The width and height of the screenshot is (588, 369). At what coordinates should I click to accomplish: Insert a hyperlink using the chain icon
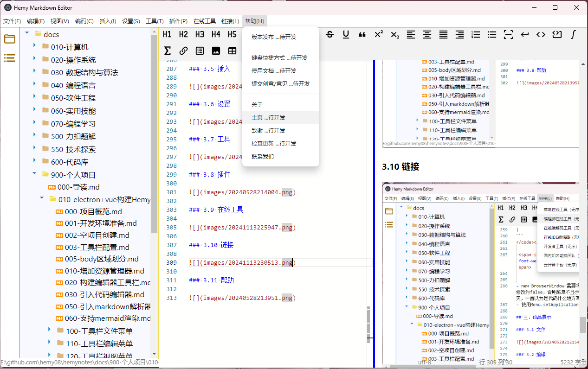point(183,51)
